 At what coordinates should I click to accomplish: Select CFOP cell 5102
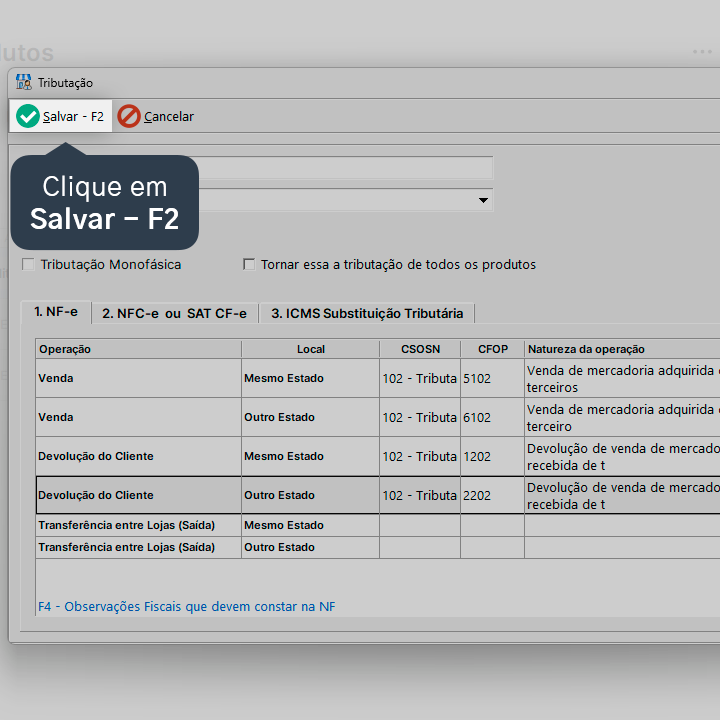tap(492, 378)
